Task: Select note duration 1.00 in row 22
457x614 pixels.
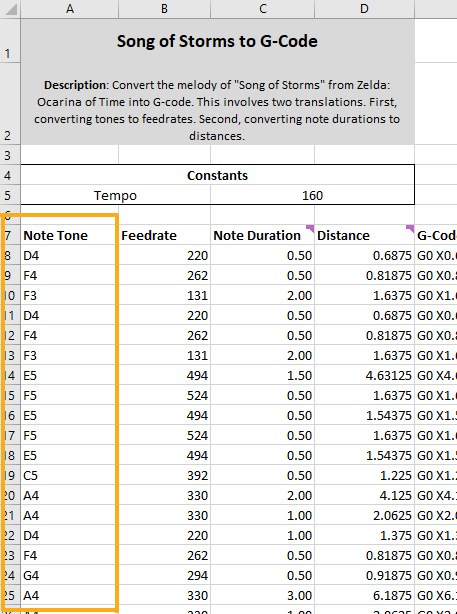Action: [263, 535]
